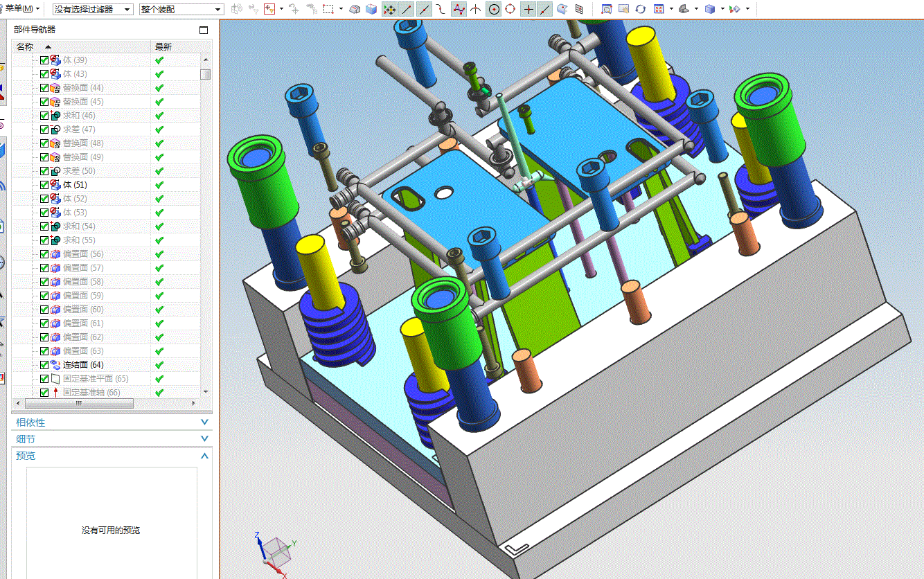
Task: Uncheck the 偏置面 (56) checkbox
Action: [44, 254]
